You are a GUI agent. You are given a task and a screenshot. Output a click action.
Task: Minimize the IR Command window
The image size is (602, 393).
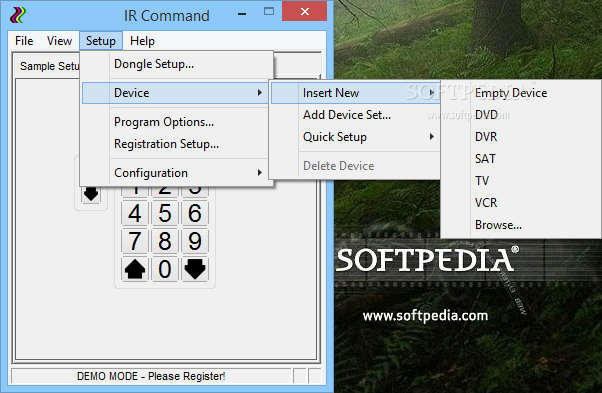click(242, 14)
